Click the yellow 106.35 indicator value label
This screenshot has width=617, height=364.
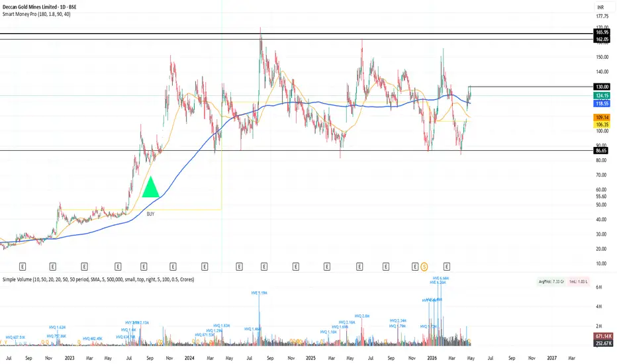[602, 124]
